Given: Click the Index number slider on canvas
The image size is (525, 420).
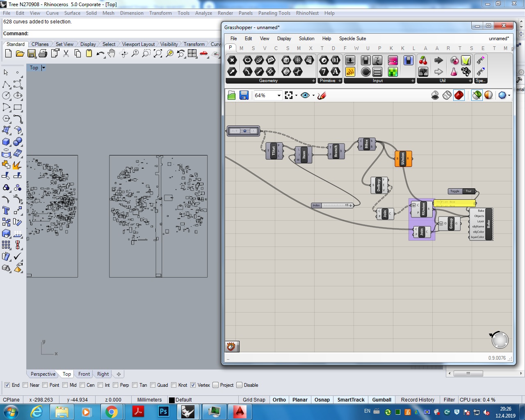Looking at the screenshot, I should coord(333,205).
